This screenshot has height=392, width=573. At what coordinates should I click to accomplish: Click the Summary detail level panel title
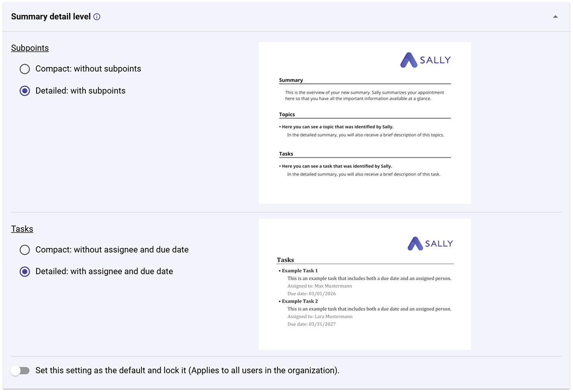(51, 17)
